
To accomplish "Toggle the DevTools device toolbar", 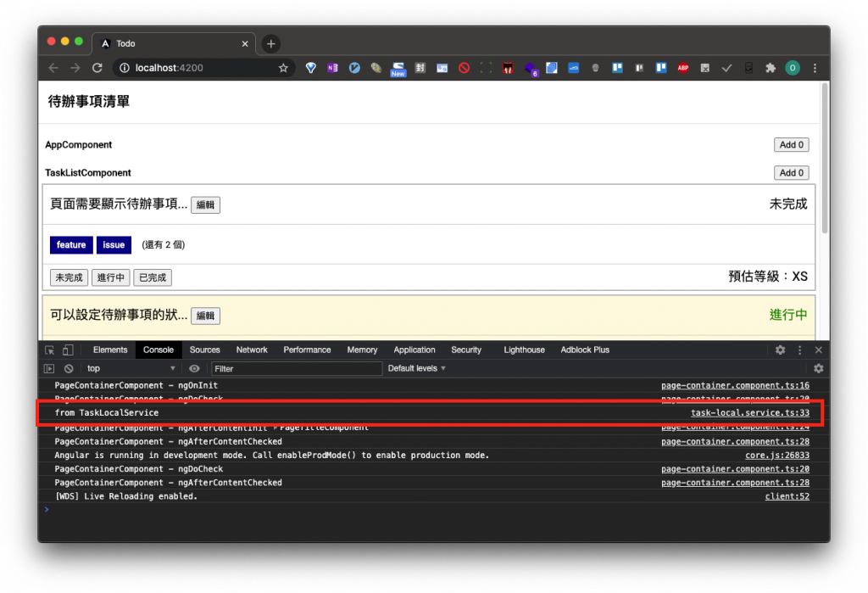I will [x=68, y=350].
